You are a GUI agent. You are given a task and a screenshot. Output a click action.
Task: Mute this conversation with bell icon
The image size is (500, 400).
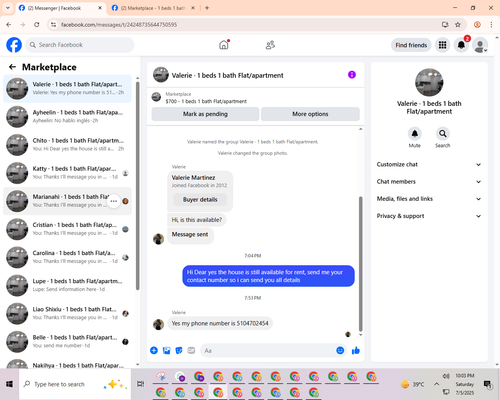tap(415, 134)
